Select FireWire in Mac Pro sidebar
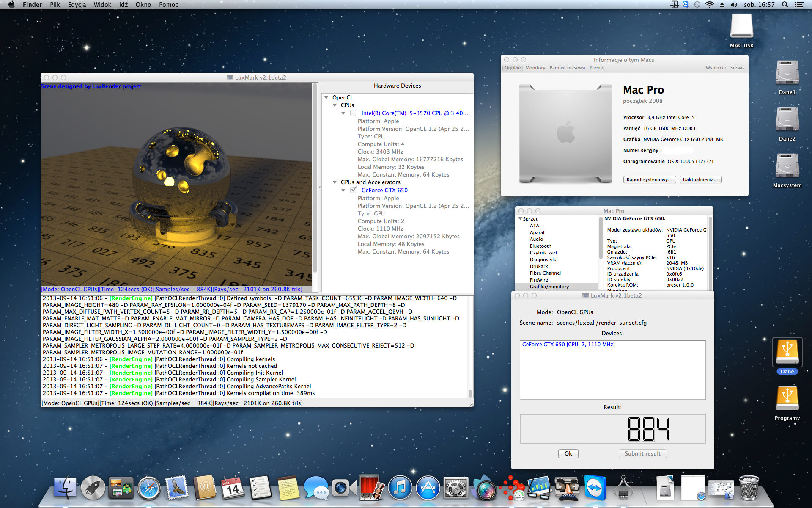This screenshot has height=508, width=812. coord(539,280)
